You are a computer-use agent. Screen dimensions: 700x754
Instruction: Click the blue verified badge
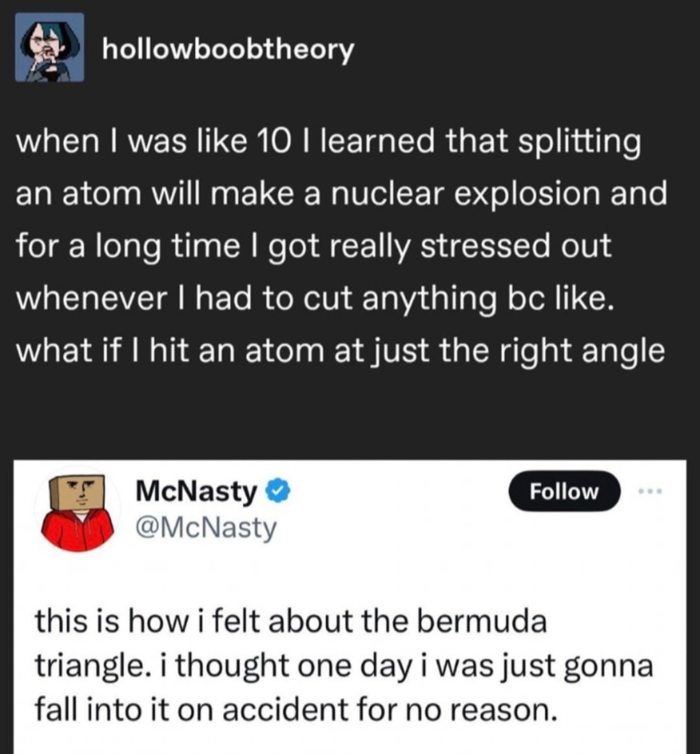[278, 491]
